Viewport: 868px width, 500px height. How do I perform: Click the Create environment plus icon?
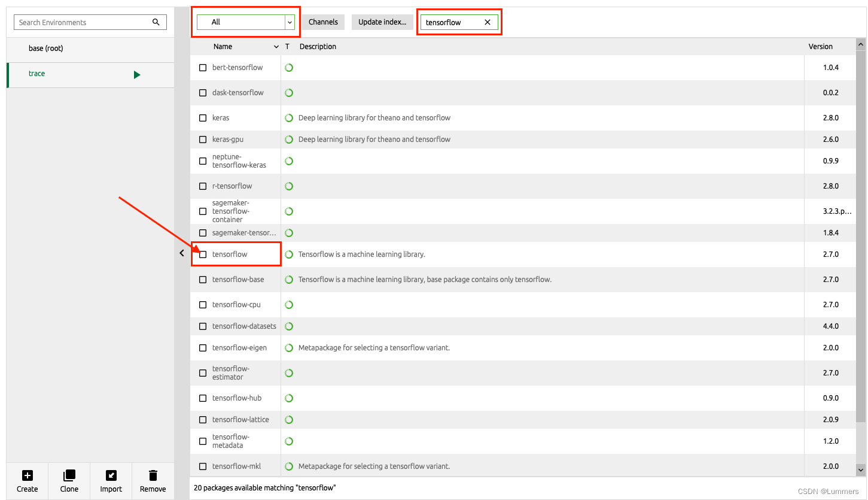pyautogui.click(x=27, y=475)
